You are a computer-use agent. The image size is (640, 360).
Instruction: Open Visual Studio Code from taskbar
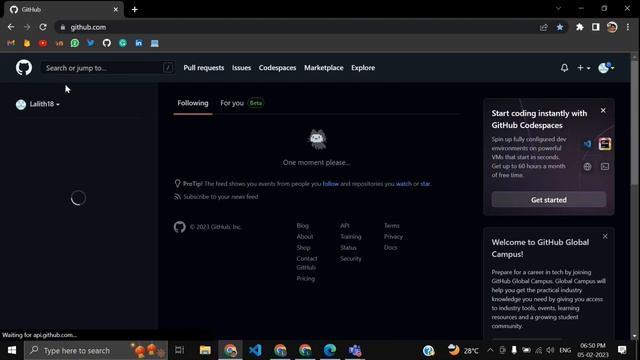pos(255,350)
